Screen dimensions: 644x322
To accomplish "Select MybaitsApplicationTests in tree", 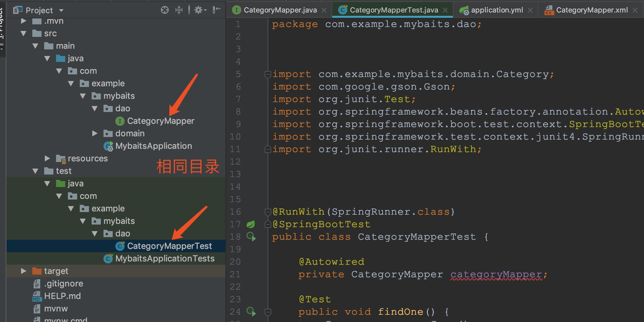I will coord(165,258).
